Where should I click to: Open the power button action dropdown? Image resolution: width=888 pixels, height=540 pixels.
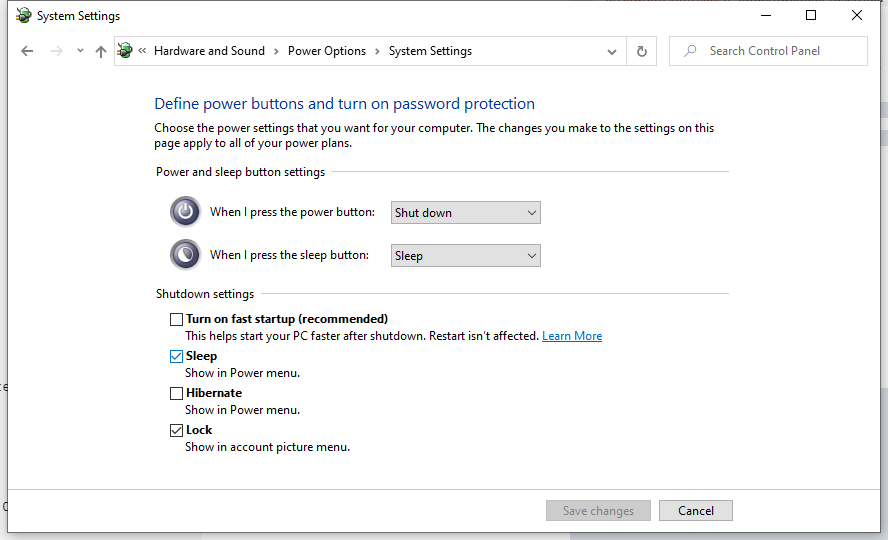click(465, 212)
